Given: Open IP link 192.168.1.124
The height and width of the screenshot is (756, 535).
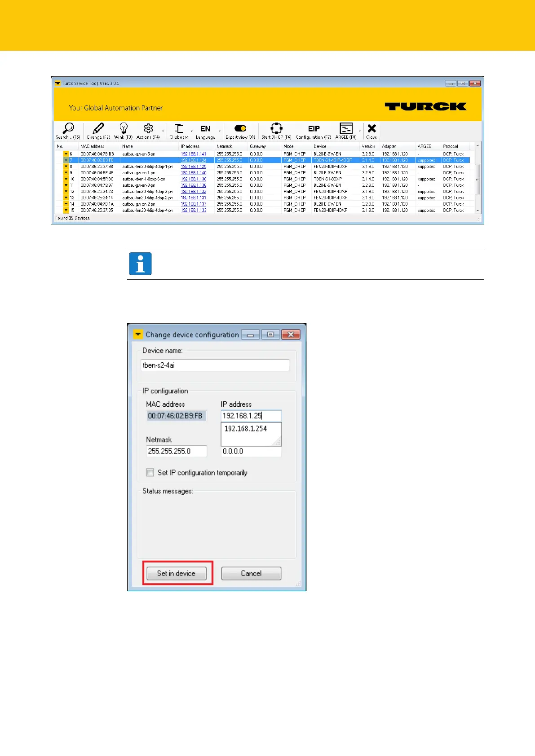Looking at the screenshot, I should (194, 160).
